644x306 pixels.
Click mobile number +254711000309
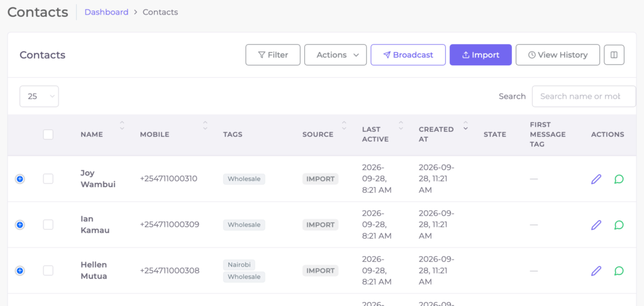(x=170, y=225)
